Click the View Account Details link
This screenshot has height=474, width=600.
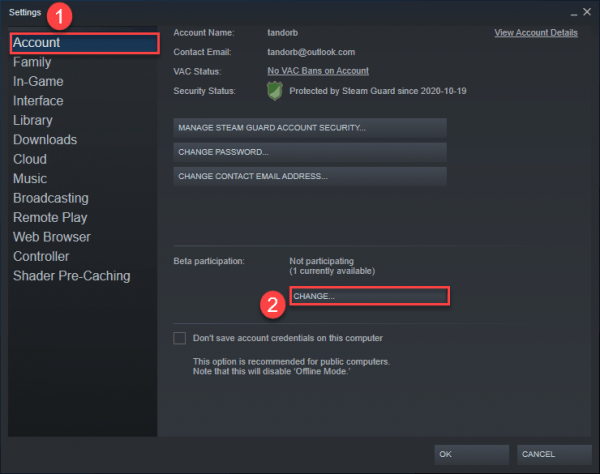pos(536,33)
